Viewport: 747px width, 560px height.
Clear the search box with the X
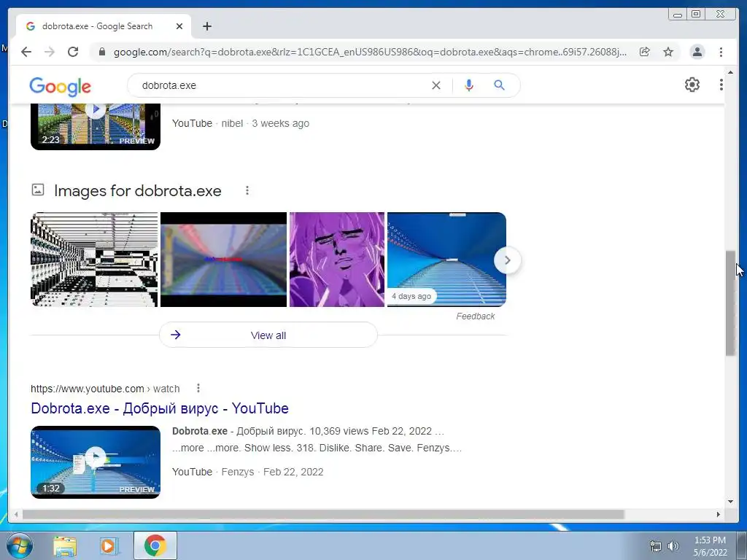click(x=436, y=85)
